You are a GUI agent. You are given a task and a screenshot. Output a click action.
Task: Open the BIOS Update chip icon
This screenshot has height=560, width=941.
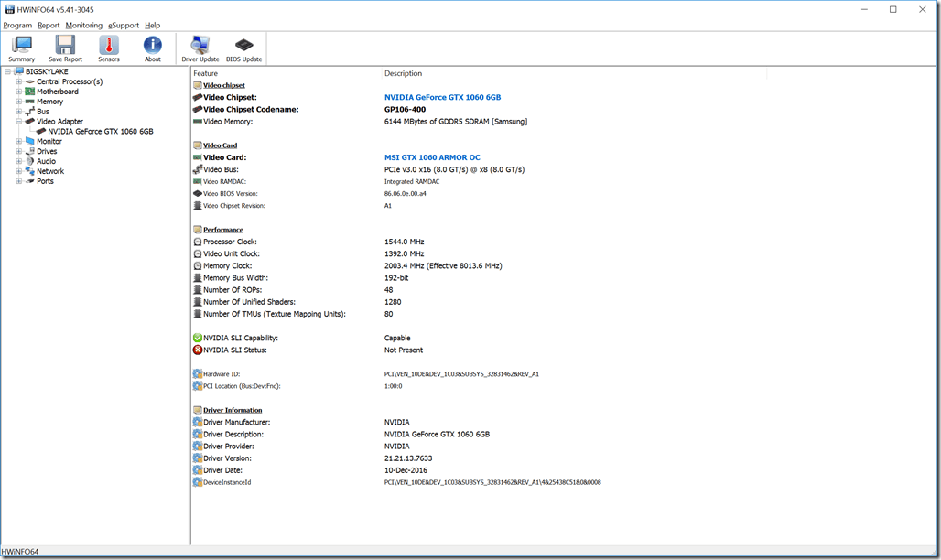point(243,45)
